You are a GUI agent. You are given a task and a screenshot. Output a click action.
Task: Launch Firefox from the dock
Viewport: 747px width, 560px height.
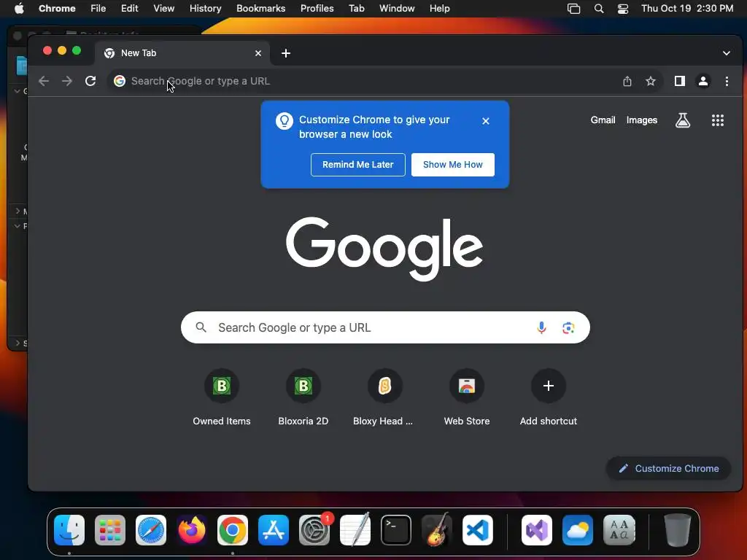(x=192, y=530)
